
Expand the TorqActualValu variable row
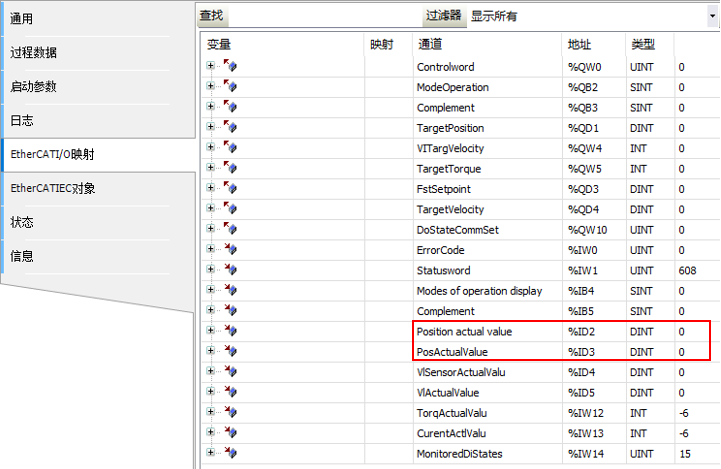pyautogui.click(x=211, y=412)
